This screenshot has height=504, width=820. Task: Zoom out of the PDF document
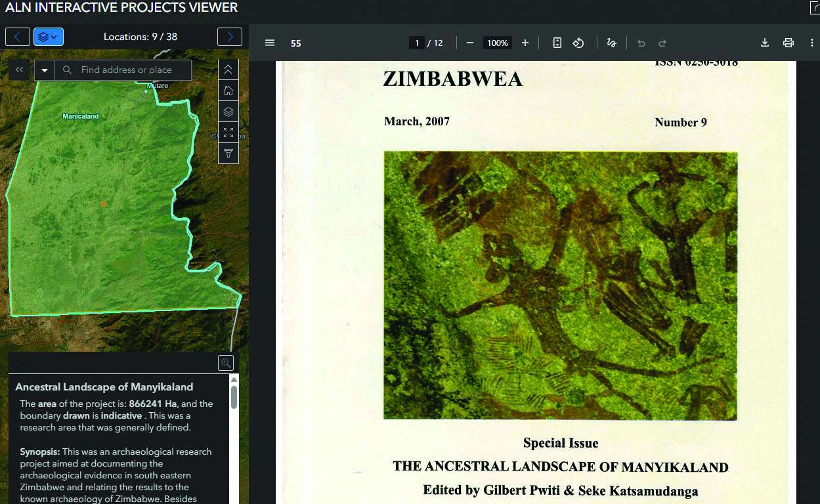point(470,43)
